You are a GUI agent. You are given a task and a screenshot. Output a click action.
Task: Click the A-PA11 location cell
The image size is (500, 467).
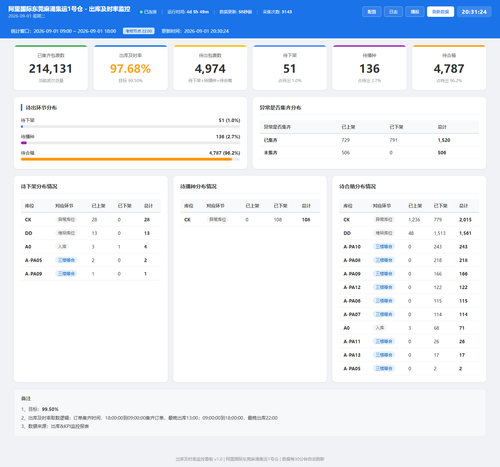352,341
